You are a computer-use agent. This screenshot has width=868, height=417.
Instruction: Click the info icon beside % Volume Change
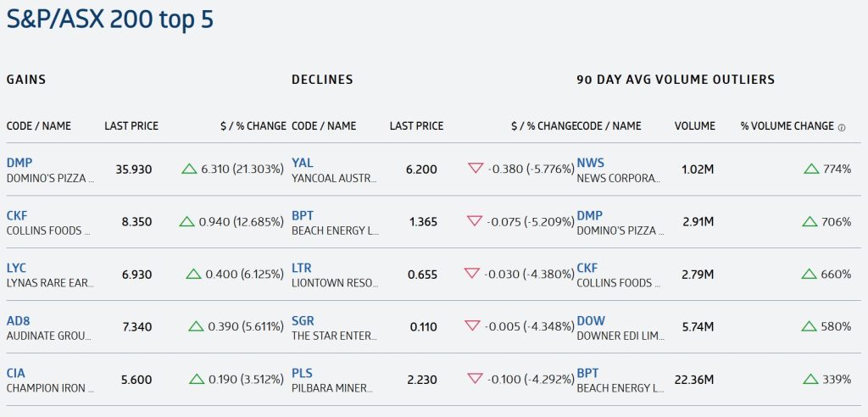click(842, 127)
